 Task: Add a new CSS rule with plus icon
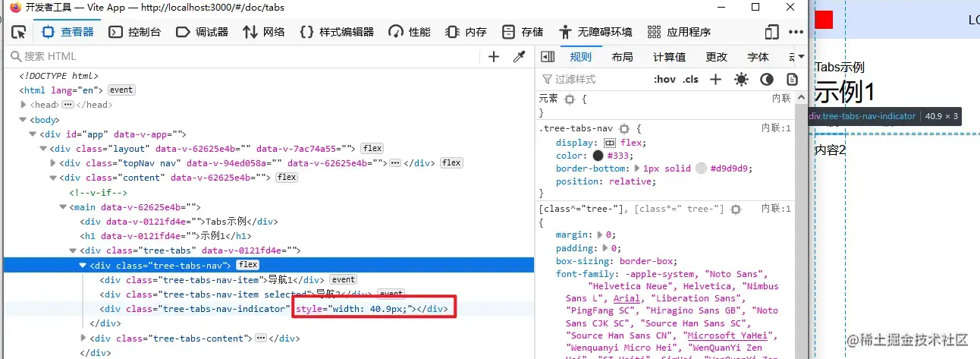pyautogui.click(x=715, y=79)
